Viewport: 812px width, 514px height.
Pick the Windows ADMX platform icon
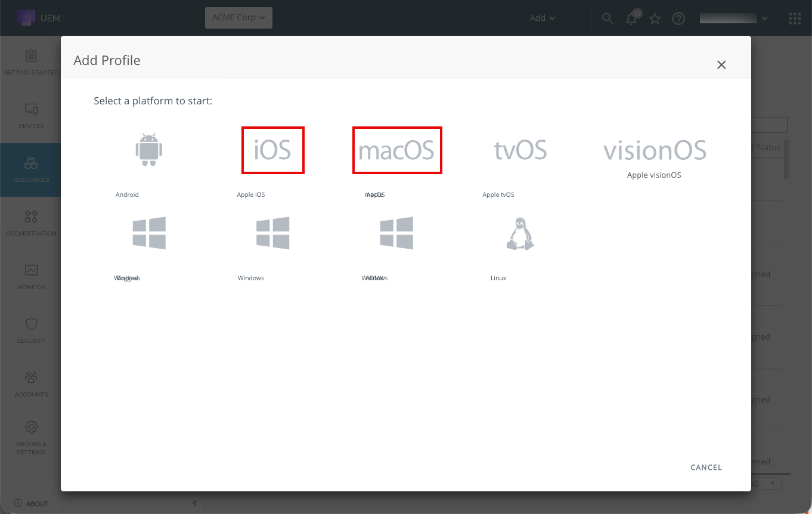tap(397, 233)
